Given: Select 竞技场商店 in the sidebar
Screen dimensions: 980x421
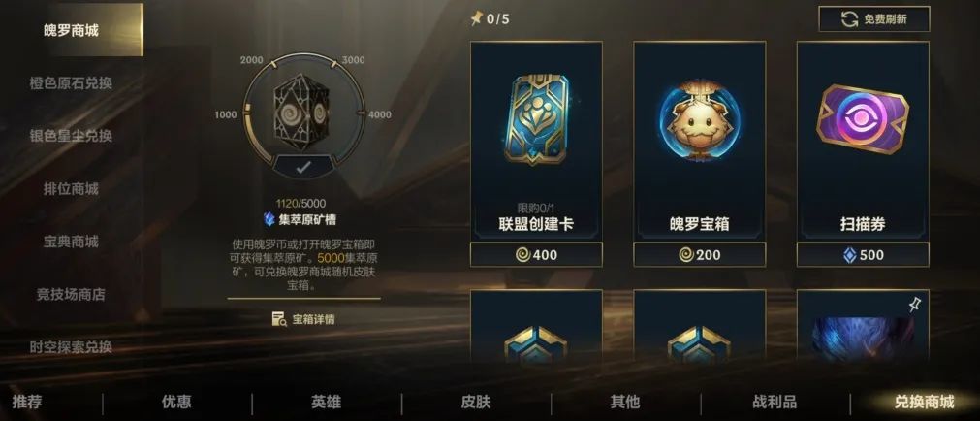Looking at the screenshot, I should coord(71,294).
